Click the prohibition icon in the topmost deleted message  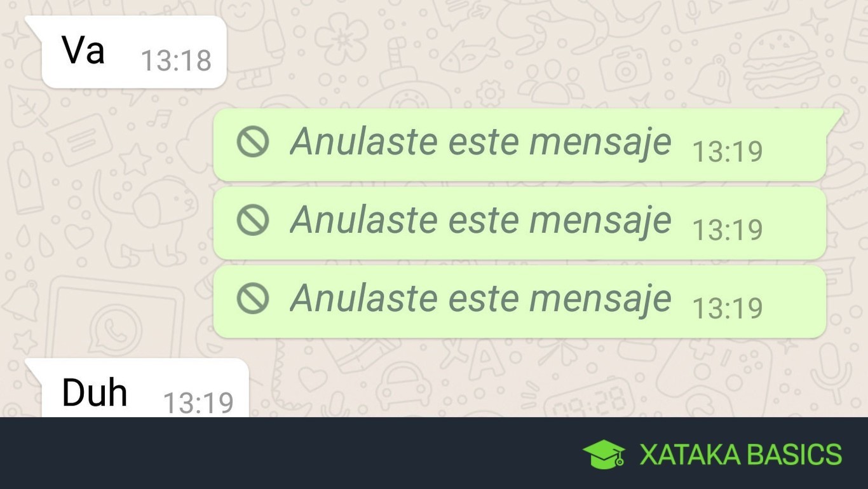[x=253, y=141]
